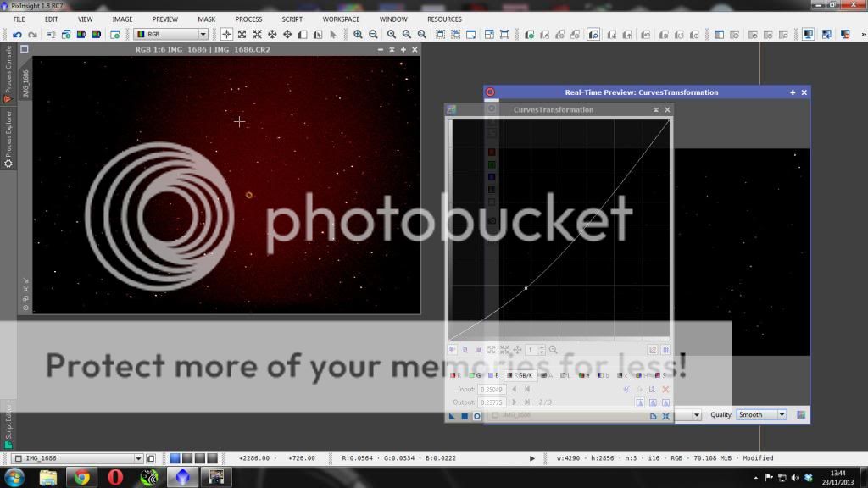Increase the curve grid stepper value
This screenshot has height=488, width=868.
pos(542,347)
